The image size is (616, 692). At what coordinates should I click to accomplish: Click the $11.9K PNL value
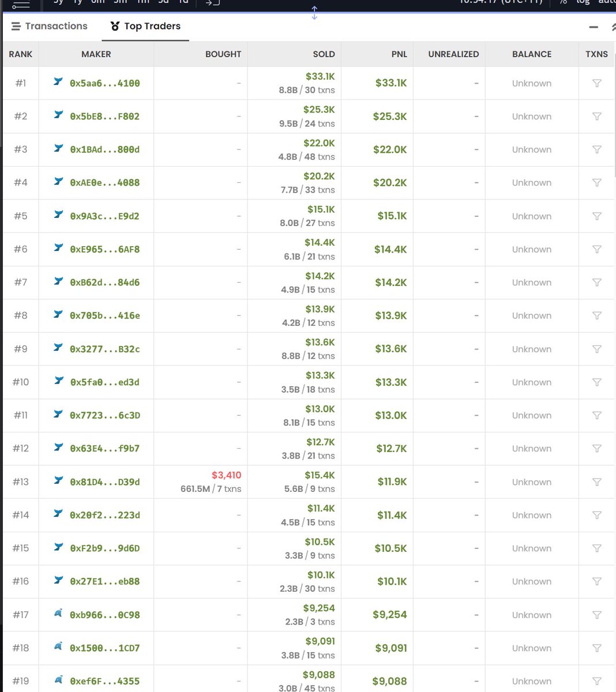[x=392, y=482]
